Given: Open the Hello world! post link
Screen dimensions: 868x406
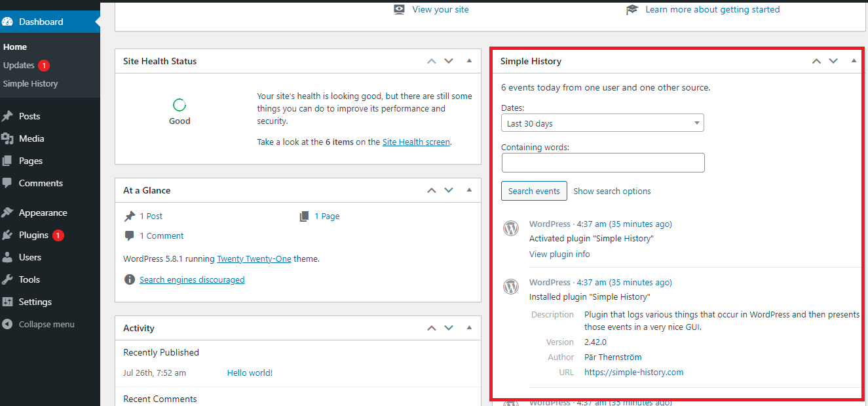Looking at the screenshot, I should (x=250, y=373).
